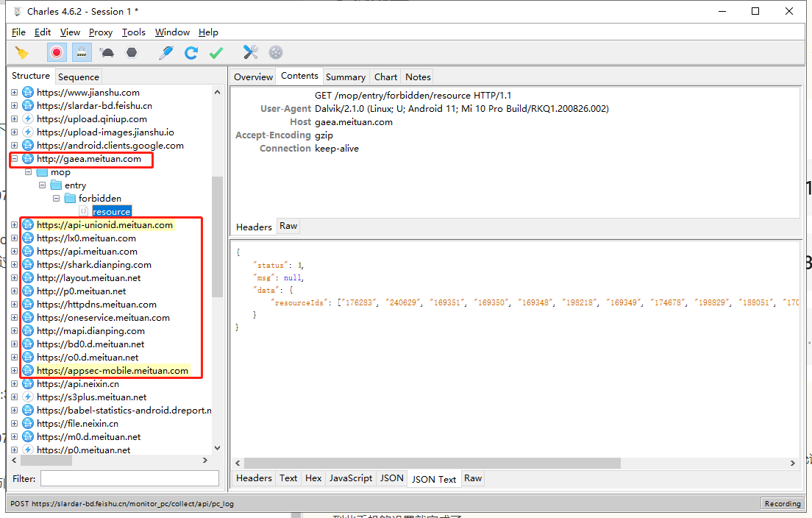Click the Recording status button
The height and width of the screenshot is (518, 812).
(x=782, y=503)
